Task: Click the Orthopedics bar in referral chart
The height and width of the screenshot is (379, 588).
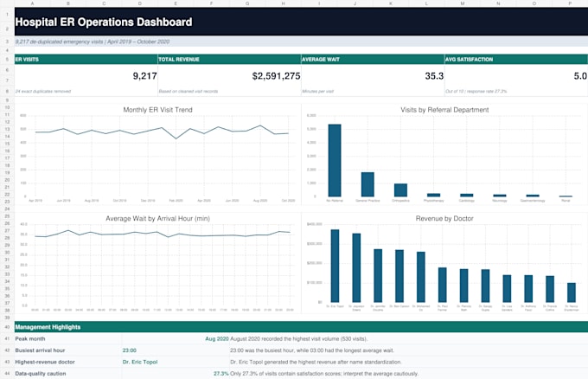Action: [400, 190]
